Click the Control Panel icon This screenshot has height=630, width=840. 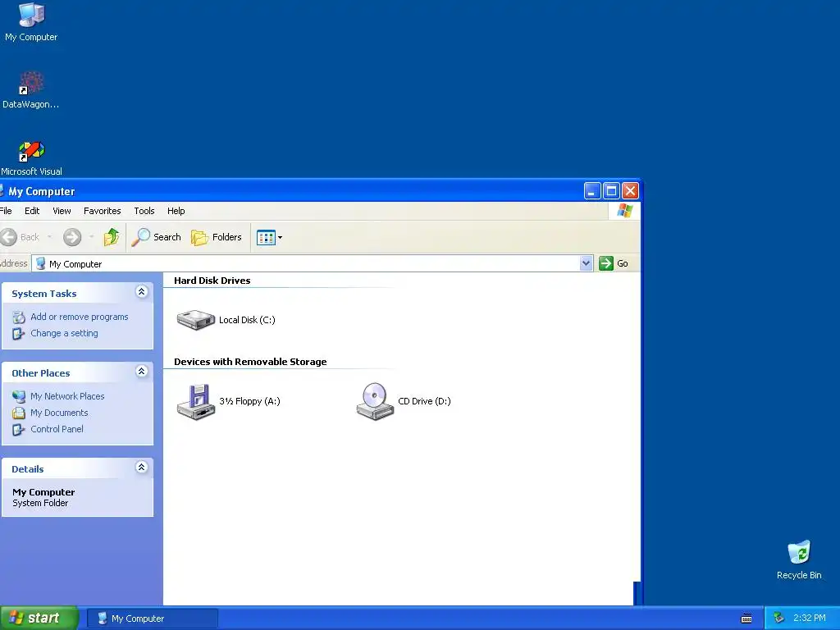coord(19,430)
